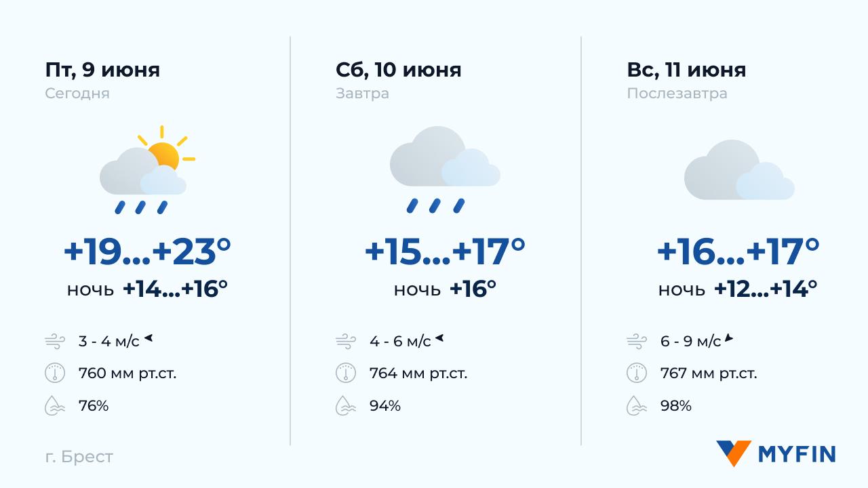868x488 pixels.
Task: Click the 767 мм рт.ст. pressure value
Action: click(x=709, y=373)
